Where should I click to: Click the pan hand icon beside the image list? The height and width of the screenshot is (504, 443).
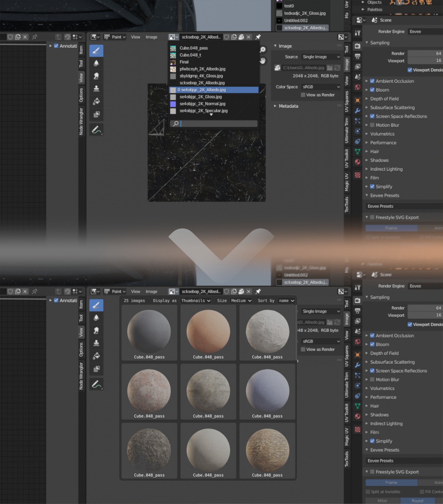[x=263, y=61]
